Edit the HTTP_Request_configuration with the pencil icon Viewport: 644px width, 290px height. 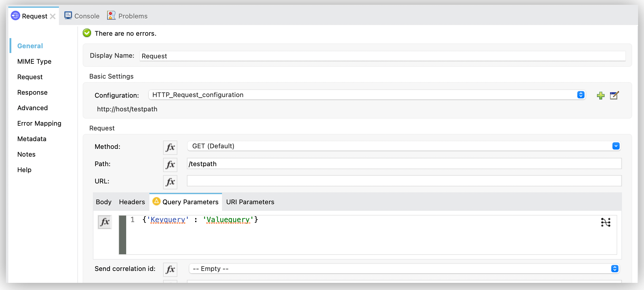pyautogui.click(x=614, y=95)
